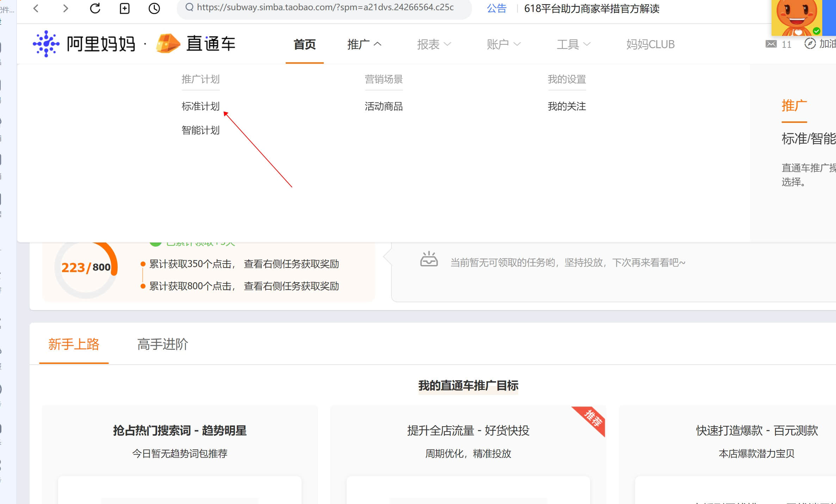The width and height of the screenshot is (836, 504).
Task: Switch to the 高手进阶 tab
Action: tap(162, 344)
